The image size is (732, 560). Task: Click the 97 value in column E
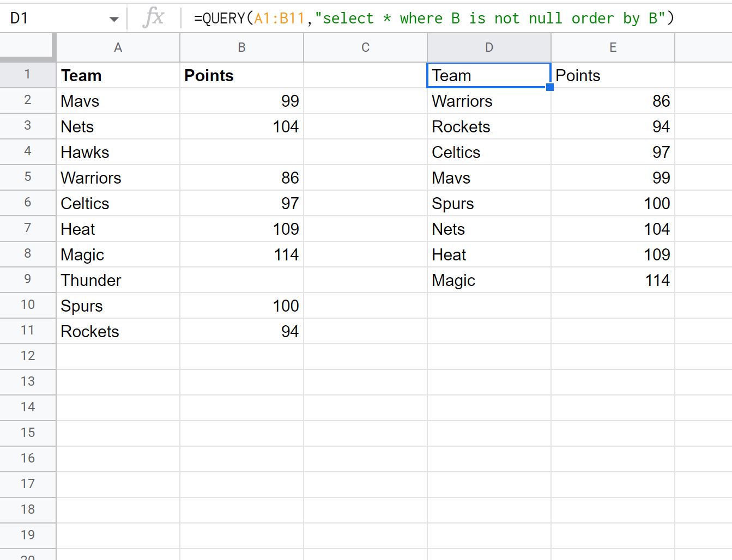point(613,152)
